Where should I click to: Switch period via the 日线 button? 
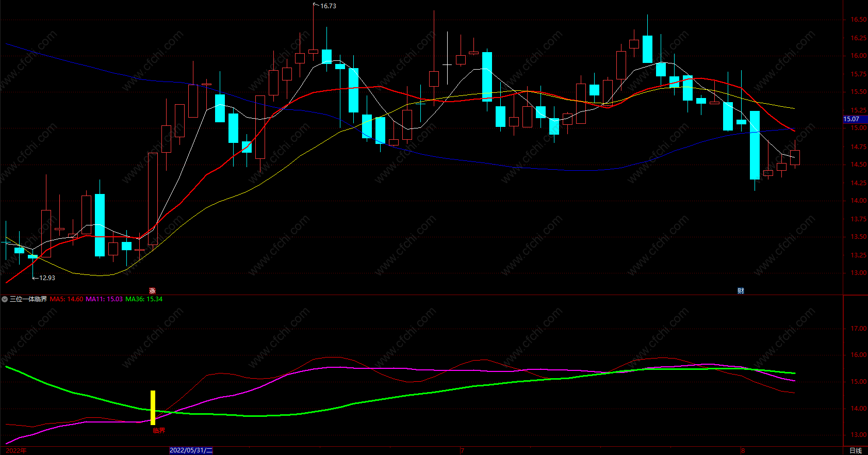click(856, 450)
